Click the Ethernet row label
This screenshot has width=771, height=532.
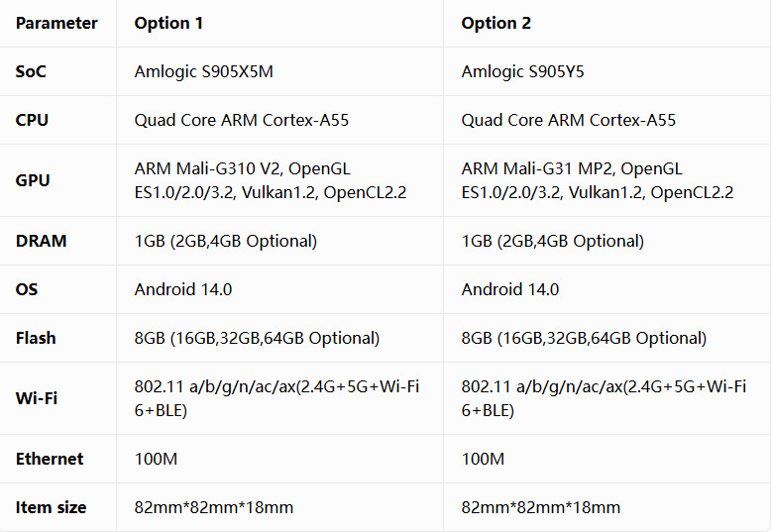(50, 459)
